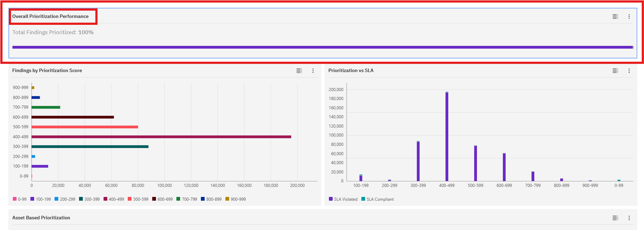
Task: Toggle 600-699 legend entry in Findings chart
Action: coord(163,199)
